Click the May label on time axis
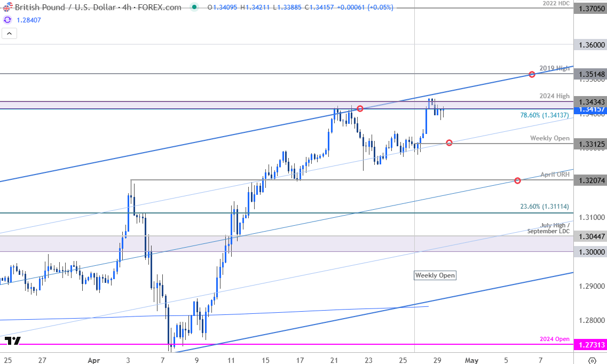 pyautogui.click(x=471, y=360)
